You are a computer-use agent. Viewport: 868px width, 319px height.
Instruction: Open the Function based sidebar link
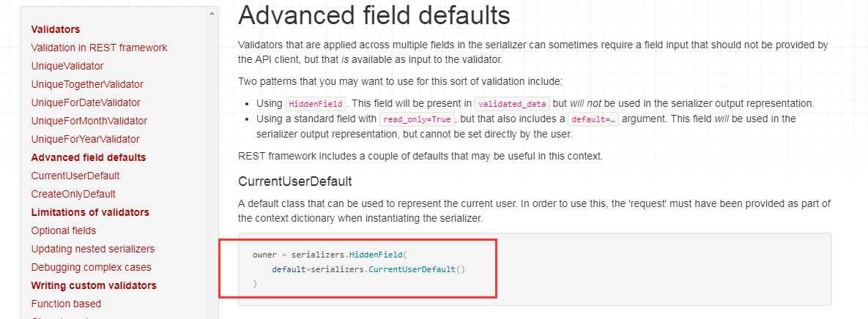[66, 303]
